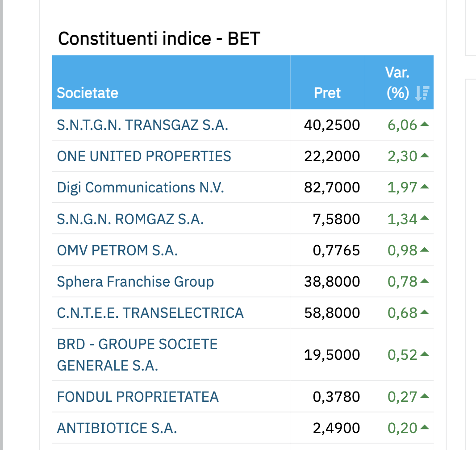Click green up arrow beside 6,06

click(x=425, y=125)
